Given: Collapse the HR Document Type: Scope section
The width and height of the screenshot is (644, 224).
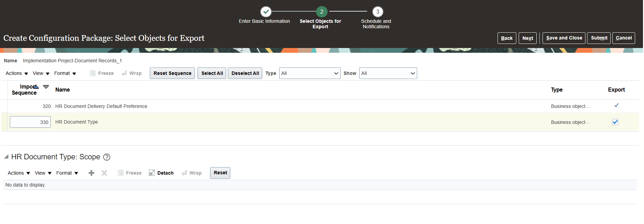Looking at the screenshot, I should [6, 157].
